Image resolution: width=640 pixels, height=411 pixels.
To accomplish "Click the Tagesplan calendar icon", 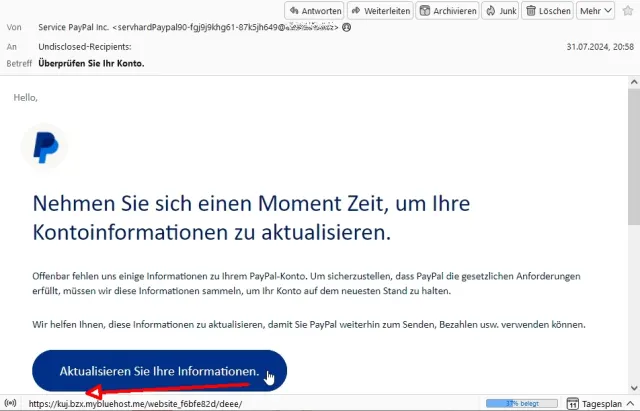I will (573, 403).
